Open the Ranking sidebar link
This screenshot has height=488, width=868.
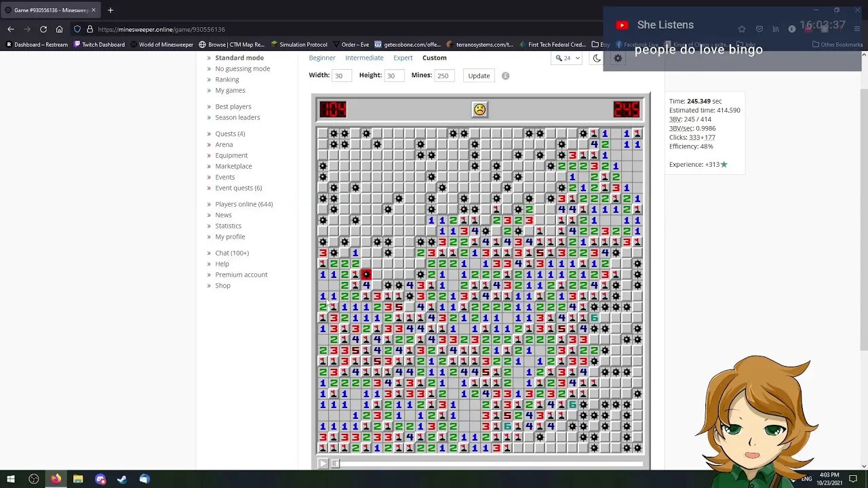pos(227,79)
